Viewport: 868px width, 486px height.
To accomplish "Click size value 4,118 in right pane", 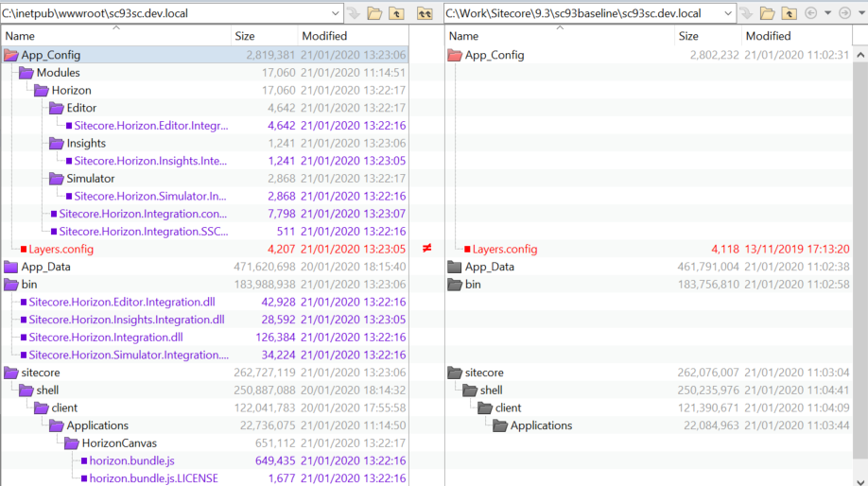I will [x=725, y=249].
